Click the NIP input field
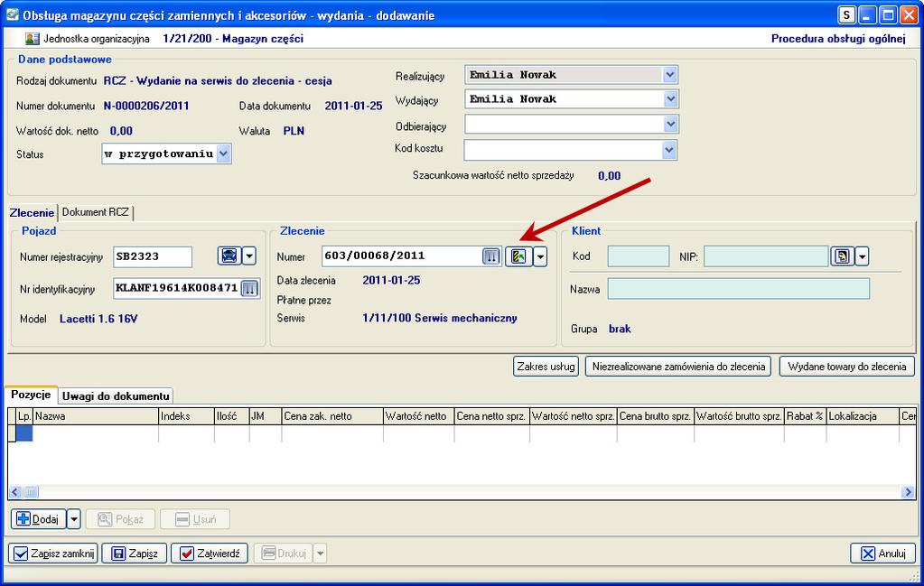The image size is (924, 586). click(x=766, y=256)
